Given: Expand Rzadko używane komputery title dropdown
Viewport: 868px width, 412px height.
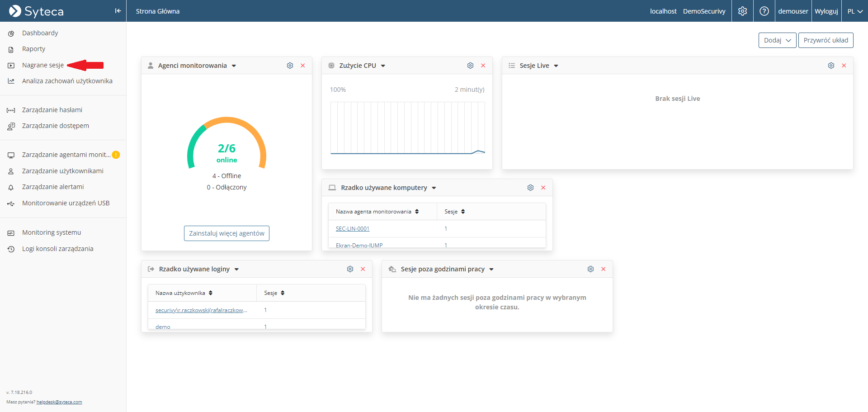Looking at the screenshot, I should pos(434,188).
